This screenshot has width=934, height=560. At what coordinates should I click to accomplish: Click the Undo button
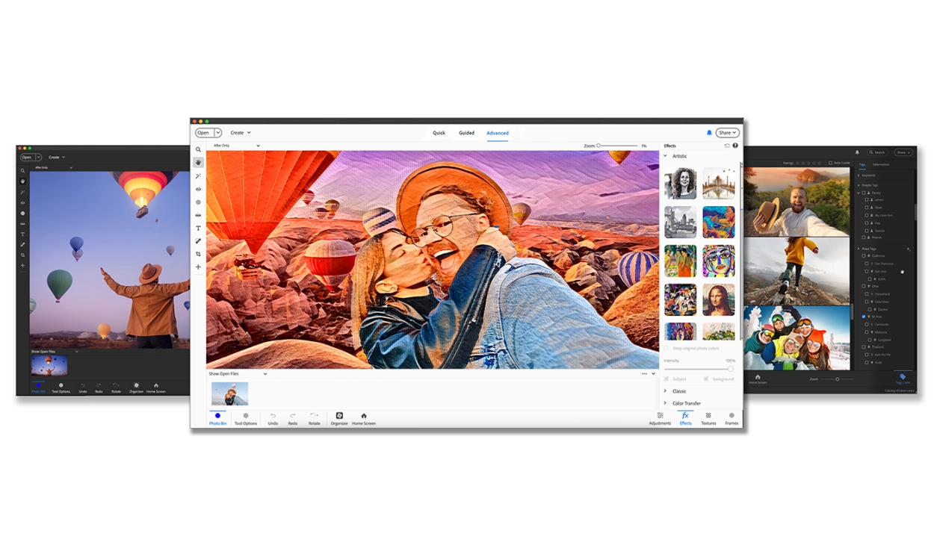point(273,418)
